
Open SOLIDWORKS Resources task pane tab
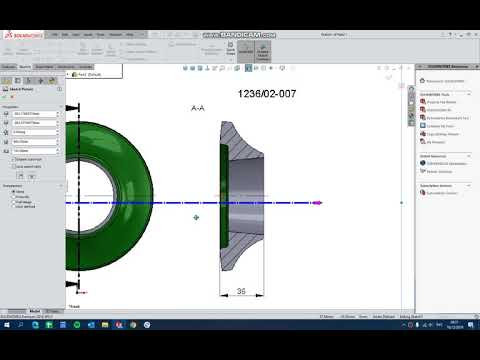411,89
